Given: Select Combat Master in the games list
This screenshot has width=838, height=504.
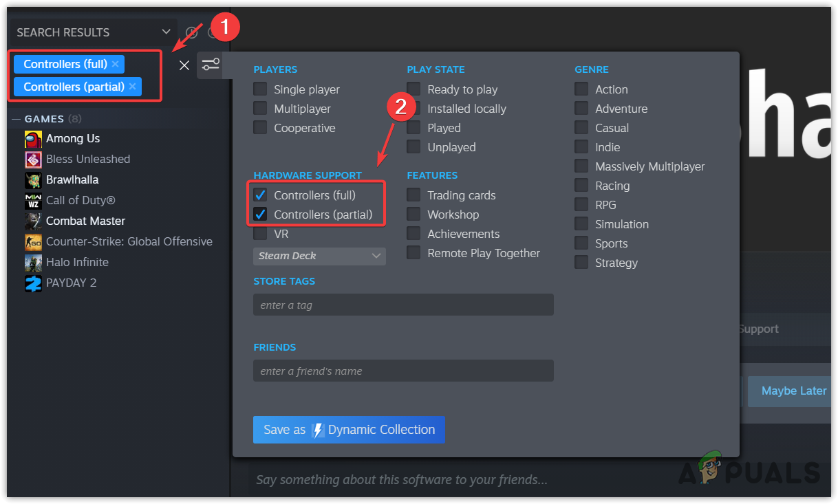Looking at the screenshot, I should pos(85,221).
